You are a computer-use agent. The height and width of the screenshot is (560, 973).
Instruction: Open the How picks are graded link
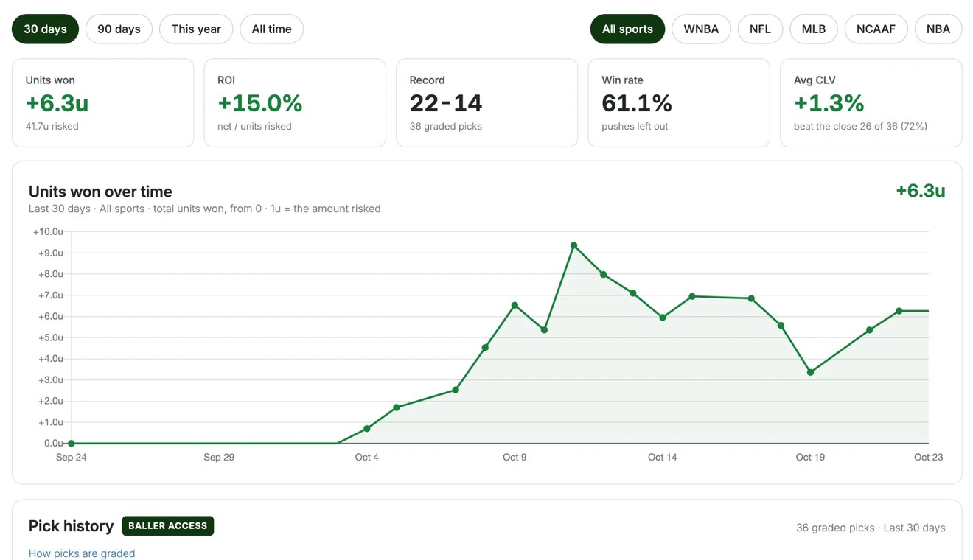82,553
